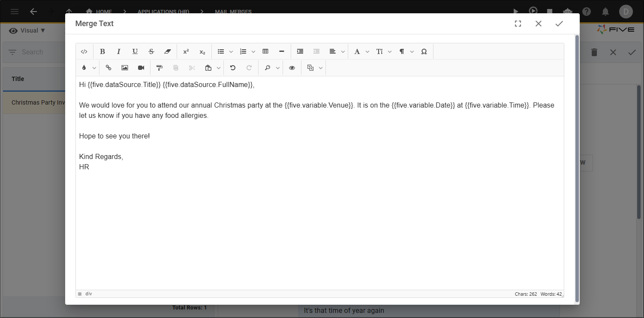This screenshot has height=318, width=644.
Task: Navigate to APPLICATIONS (HR) breadcrumb
Action: pos(163,12)
